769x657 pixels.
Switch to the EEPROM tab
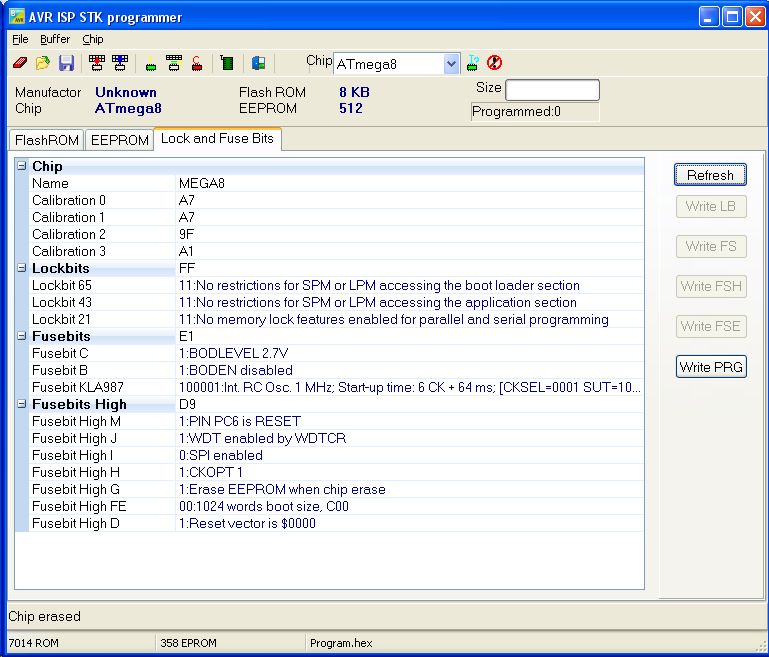pyautogui.click(x=120, y=140)
